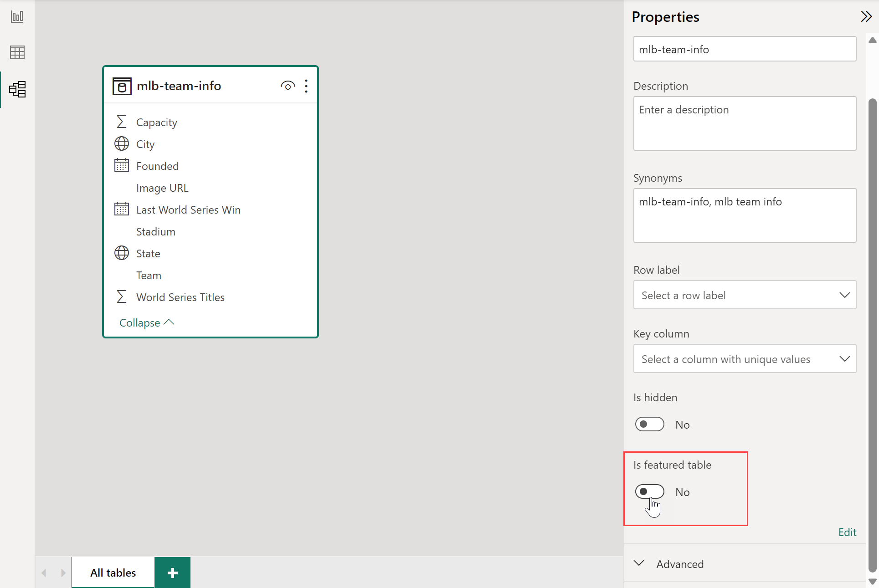Open the Row label dropdown
Screen dimensions: 879x588
pos(745,295)
